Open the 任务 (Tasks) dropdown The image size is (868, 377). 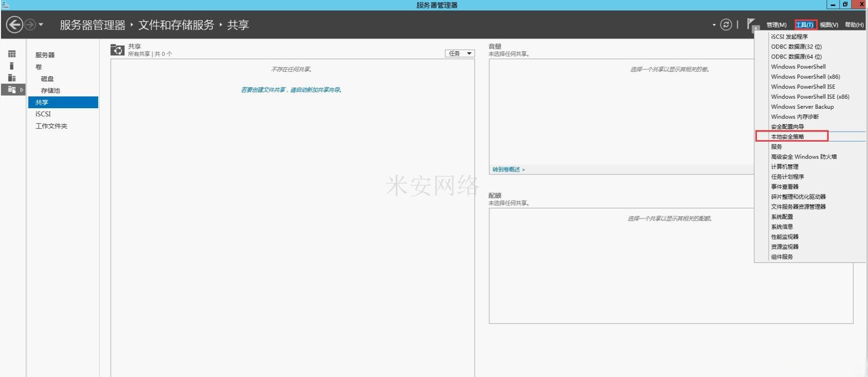459,53
